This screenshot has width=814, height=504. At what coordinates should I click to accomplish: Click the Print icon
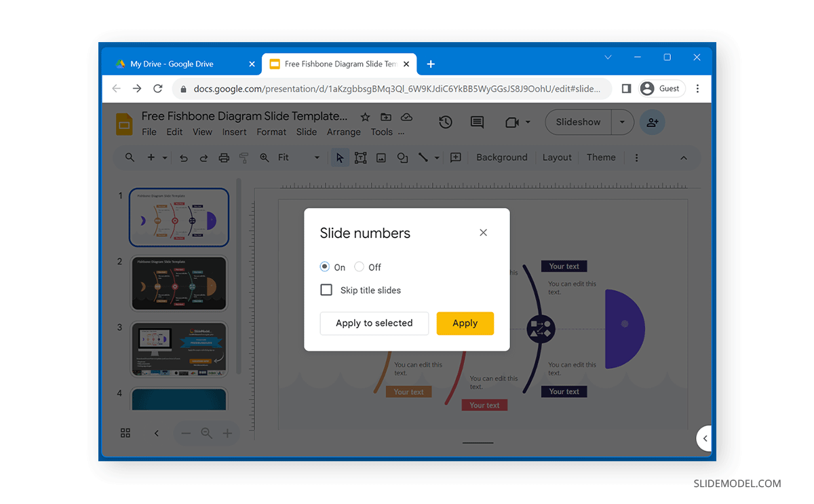[224, 157]
